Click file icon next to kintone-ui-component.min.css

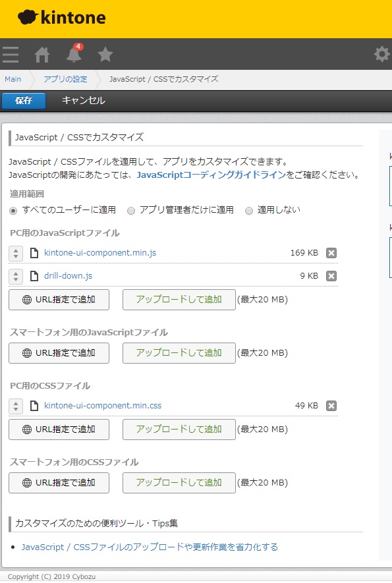click(34, 406)
